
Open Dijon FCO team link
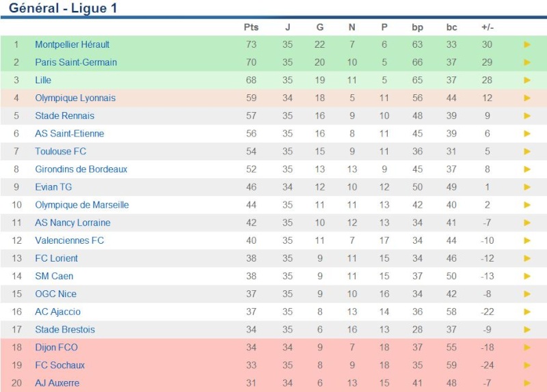56,348
